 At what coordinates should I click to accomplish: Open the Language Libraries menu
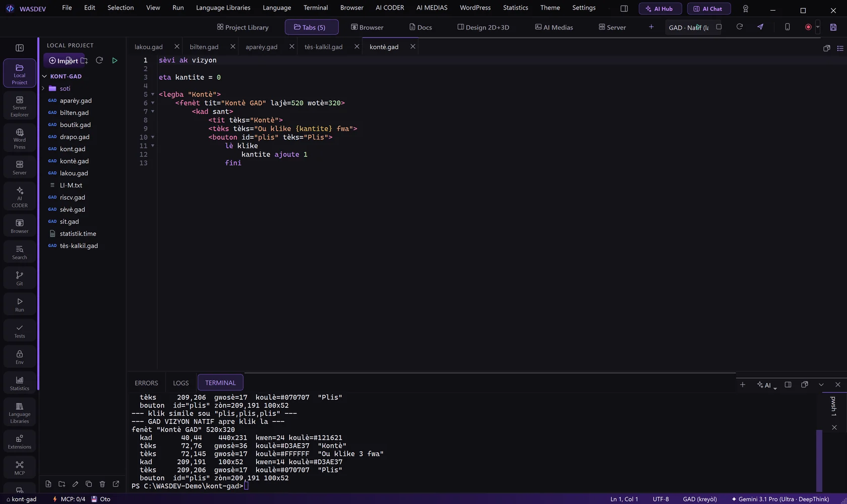pyautogui.click(x=223, y=8)
